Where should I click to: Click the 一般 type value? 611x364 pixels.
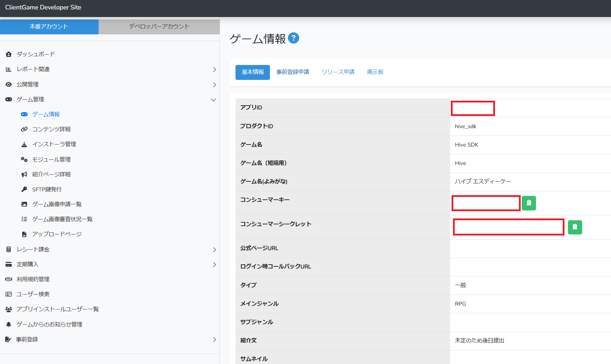(x=461, y=285)
